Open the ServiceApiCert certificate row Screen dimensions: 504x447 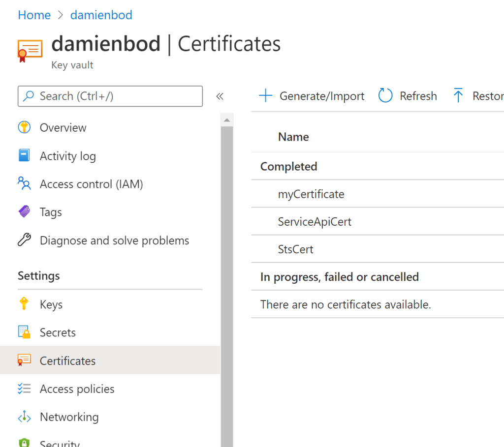[378, 222]
